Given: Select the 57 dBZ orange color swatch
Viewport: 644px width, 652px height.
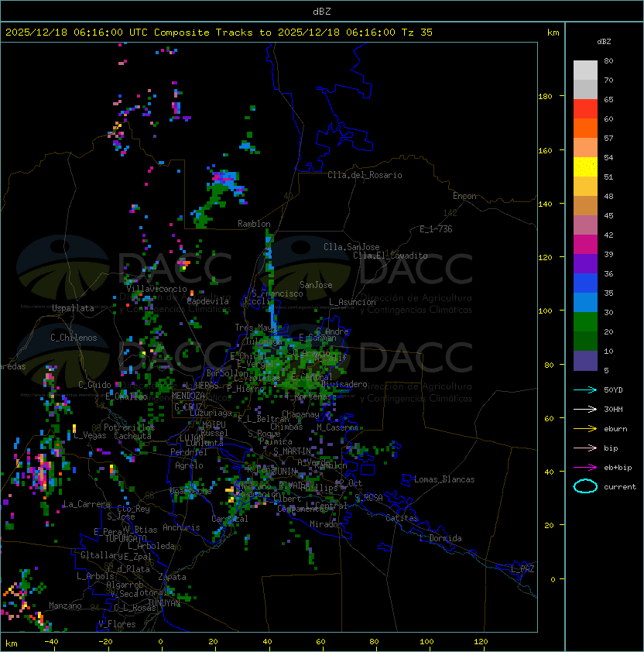Looking at the screenshot, I should pos(585,129).
